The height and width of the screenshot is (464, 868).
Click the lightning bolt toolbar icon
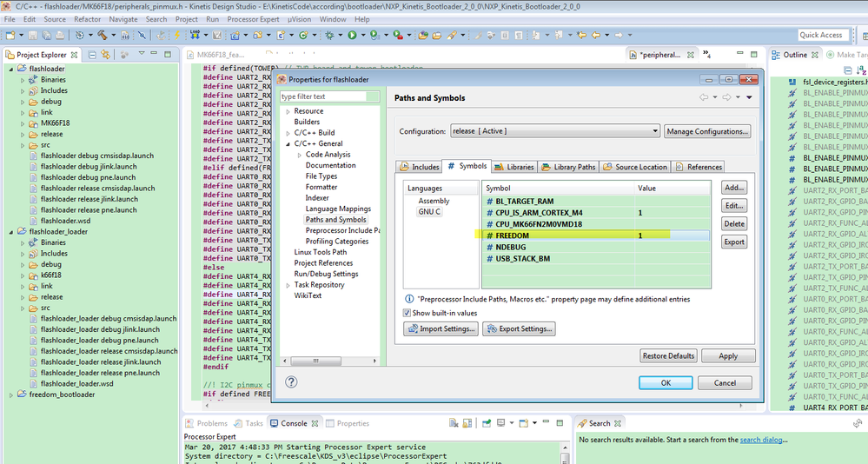pos(177,35)
